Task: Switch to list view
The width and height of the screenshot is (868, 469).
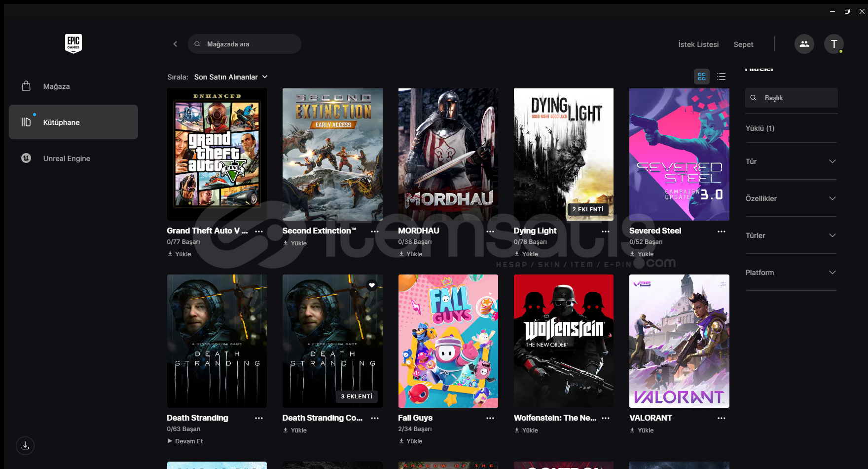Action: [x=722, y=77]
